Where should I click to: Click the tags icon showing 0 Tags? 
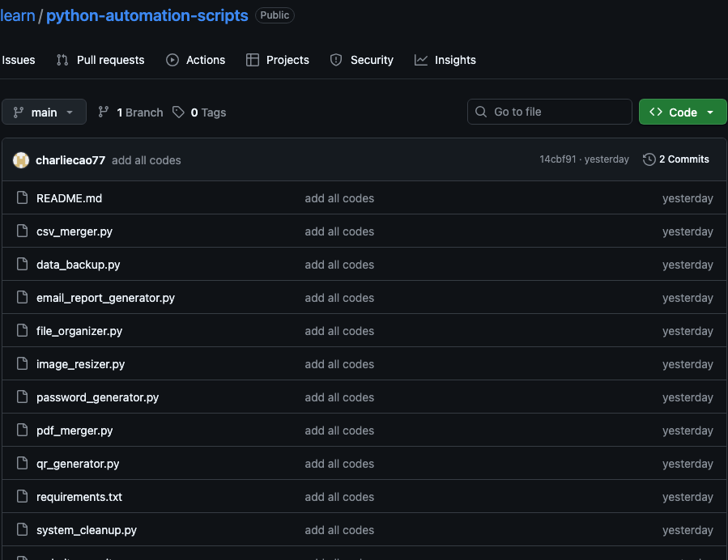(180, 112)
